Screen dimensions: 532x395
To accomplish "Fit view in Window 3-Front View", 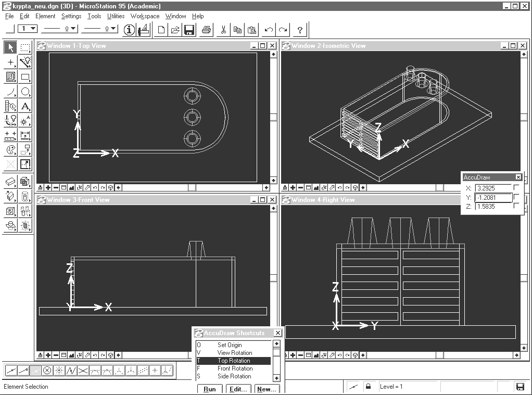I will click(72, 355).
